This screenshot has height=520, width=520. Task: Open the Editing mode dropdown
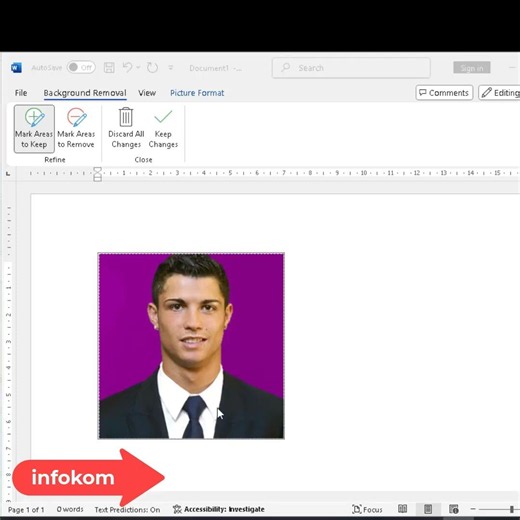tap(499, 93)
